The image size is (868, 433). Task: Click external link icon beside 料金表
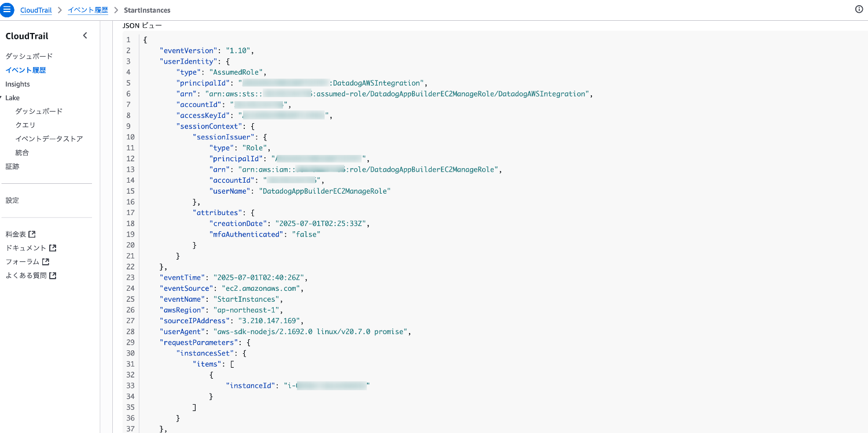tap(32, 234)
